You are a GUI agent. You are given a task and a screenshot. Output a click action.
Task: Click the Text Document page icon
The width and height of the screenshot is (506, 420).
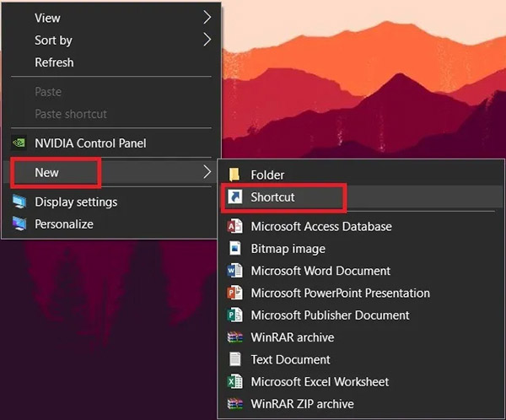235,359
